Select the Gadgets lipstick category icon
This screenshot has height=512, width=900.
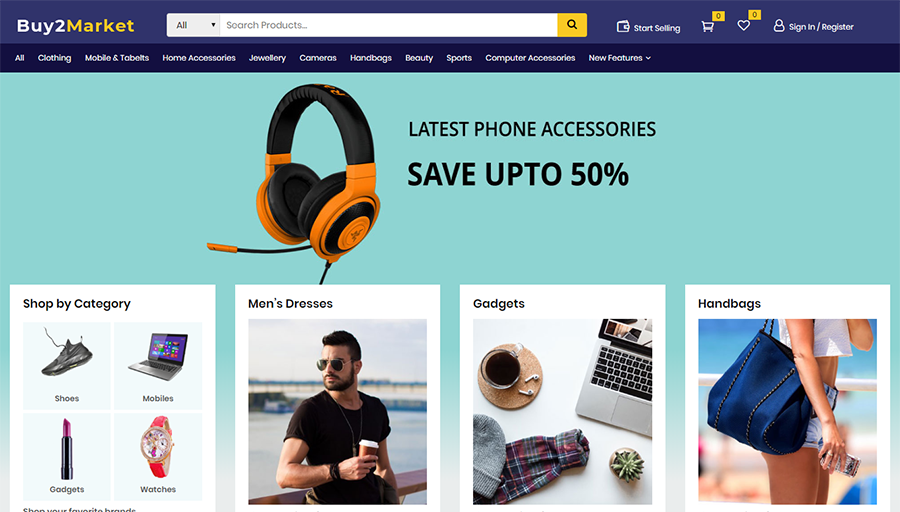tap(67, 448)
